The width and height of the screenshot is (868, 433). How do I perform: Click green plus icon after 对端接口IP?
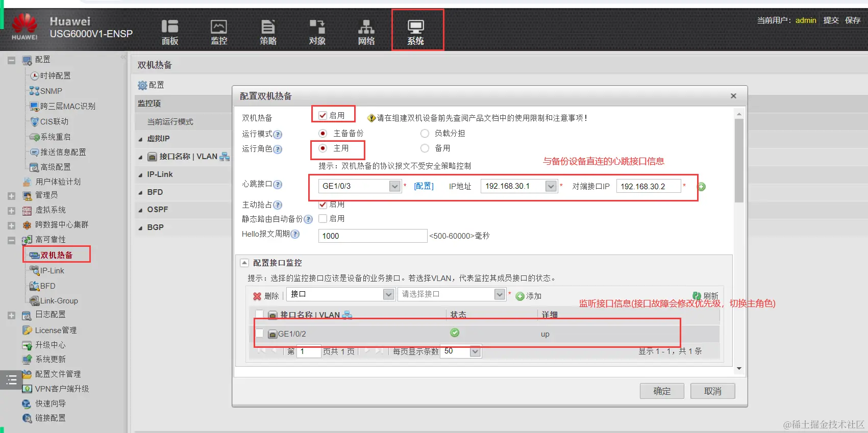702,187
